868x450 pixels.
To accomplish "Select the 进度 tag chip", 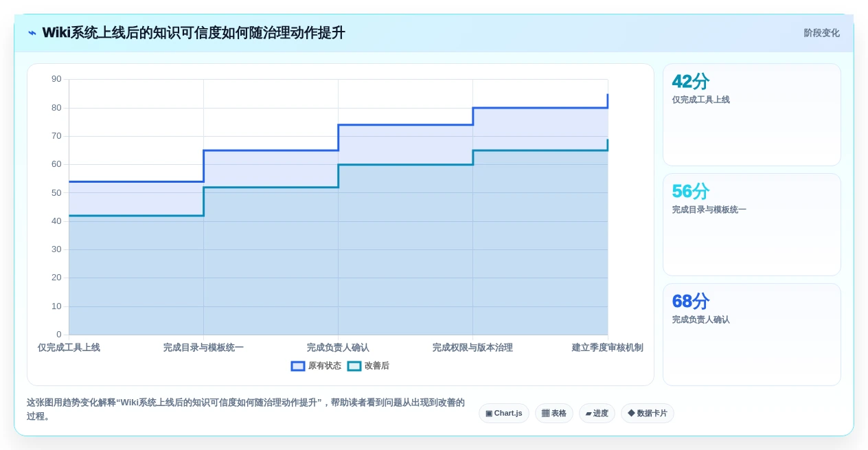I will click(x=597, y=413).
